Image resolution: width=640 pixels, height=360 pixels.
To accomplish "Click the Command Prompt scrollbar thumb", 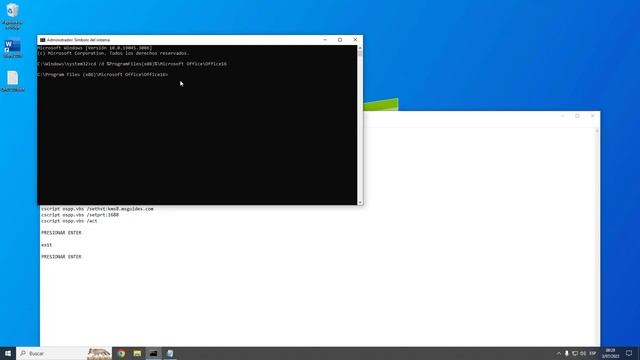I will (360, 53).
